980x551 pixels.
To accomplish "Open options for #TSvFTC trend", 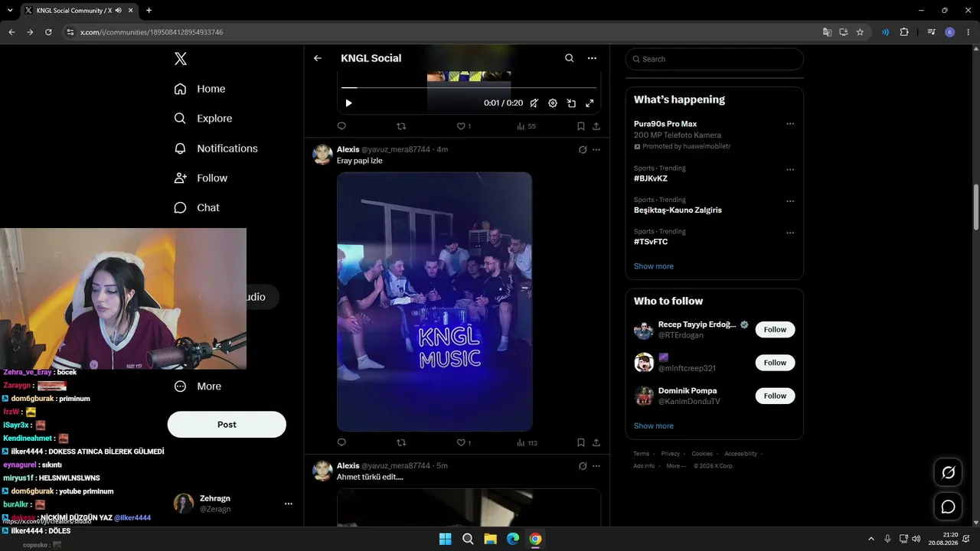I will [x=790, y=233].
